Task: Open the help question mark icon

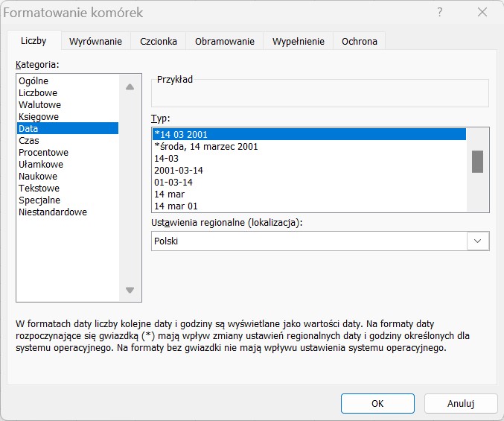Action: coord(439,12)
